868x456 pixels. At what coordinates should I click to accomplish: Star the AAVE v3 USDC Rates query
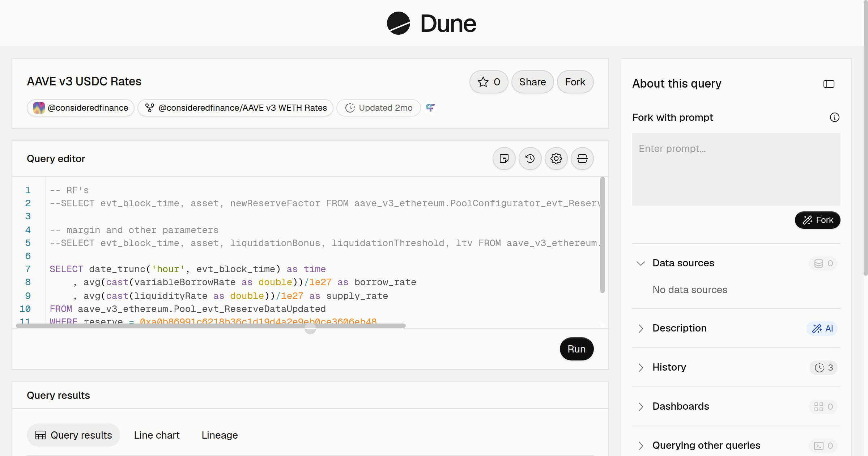(489, 82)
